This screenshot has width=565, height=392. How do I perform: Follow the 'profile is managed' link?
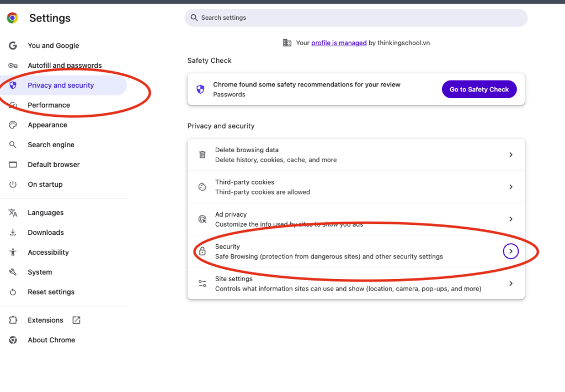point(339,43)
